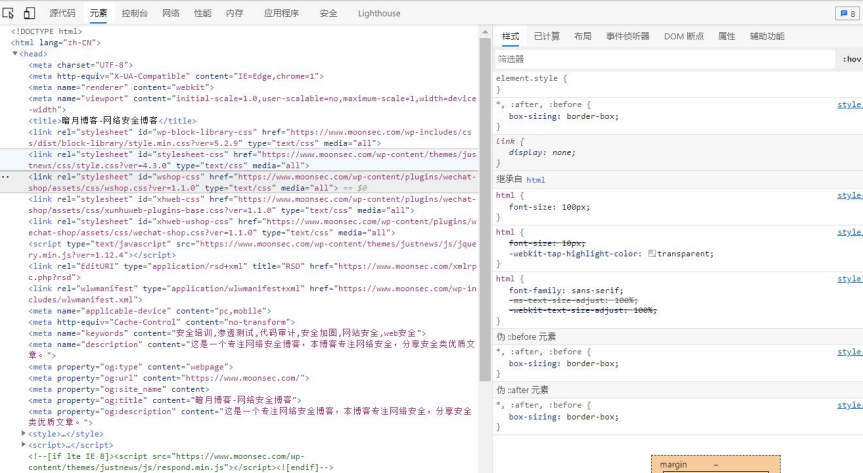
Task: Select the meta X-UA-Compatible node
Action: pos(176,76)
